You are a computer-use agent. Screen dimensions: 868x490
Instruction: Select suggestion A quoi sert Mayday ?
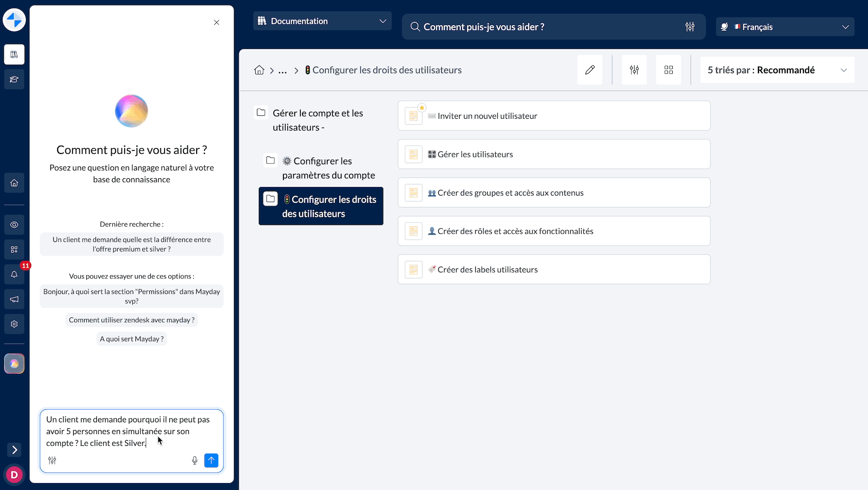coord(132,339)
